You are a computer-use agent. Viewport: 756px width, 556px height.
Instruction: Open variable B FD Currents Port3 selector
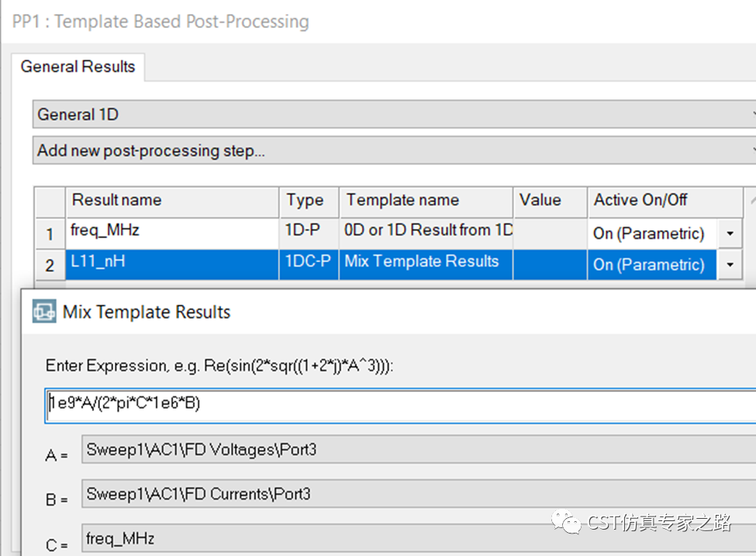pos(419,494)
